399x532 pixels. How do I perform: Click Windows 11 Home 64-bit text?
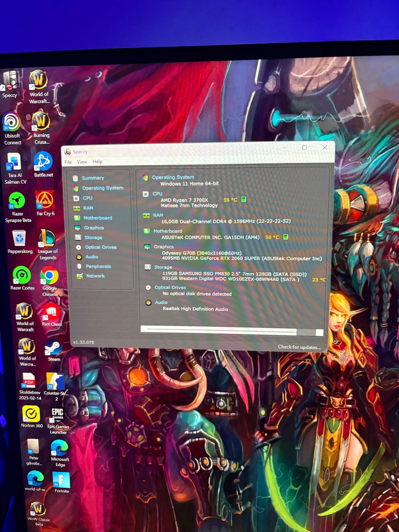tap(190, 183)
